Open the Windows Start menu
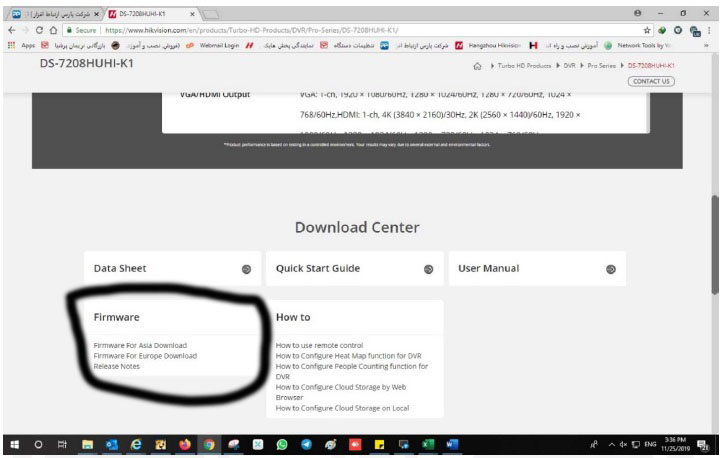Screen dimensions: 724x458 [15, 445]
